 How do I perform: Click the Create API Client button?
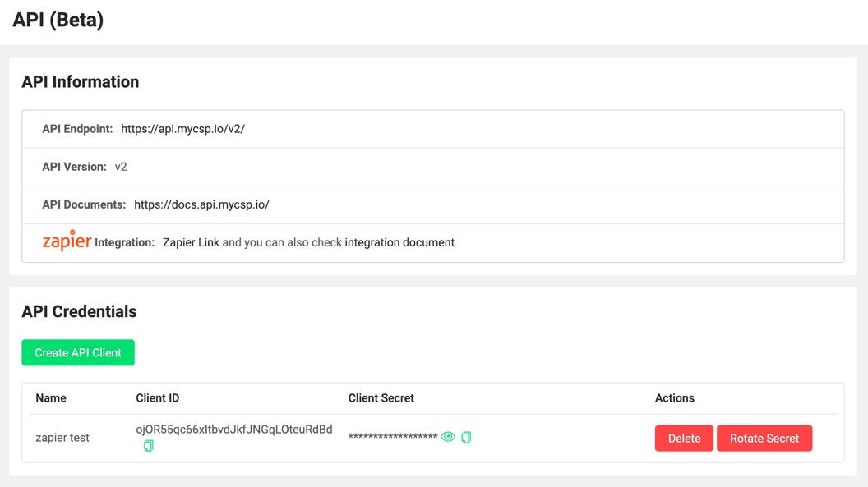click(x=78, y=352)
